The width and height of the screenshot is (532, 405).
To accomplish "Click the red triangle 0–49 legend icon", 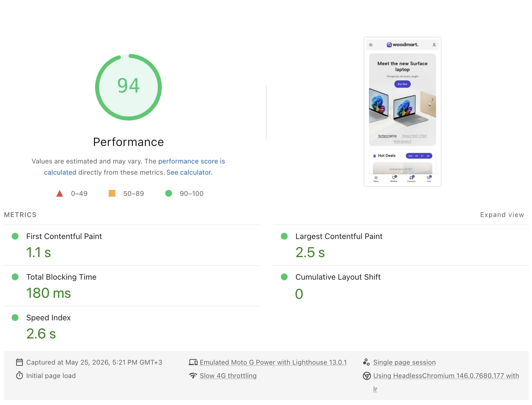I will [60, 193].
